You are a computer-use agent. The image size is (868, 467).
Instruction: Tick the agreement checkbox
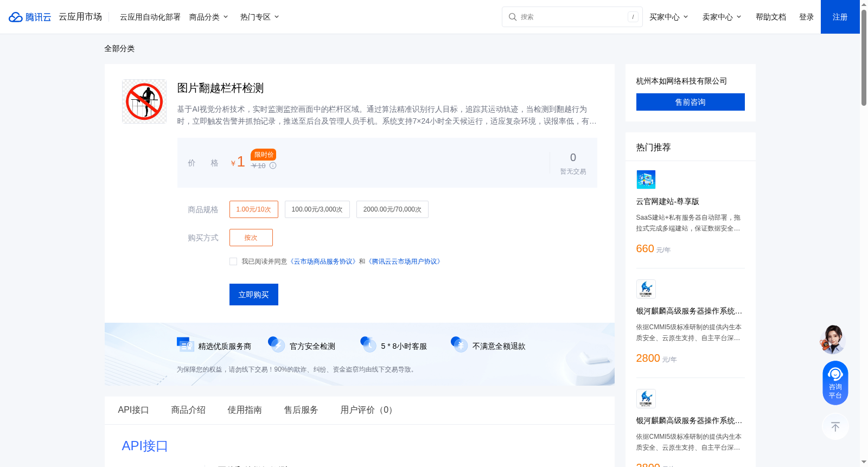[x=233, y=261]
